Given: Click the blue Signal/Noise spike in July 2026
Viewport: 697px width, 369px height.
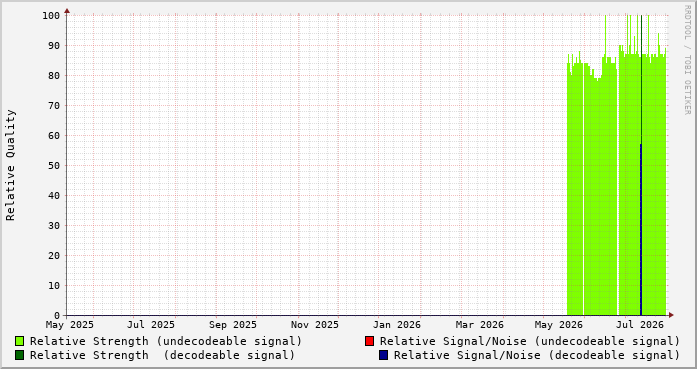Looking at the screenshot, I should (641, 229).
